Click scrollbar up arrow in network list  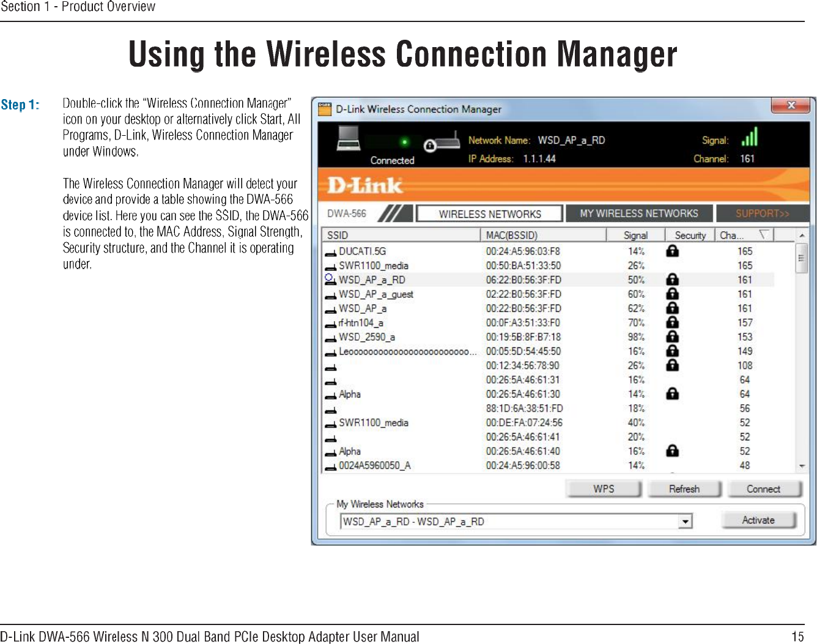point(802,235)
